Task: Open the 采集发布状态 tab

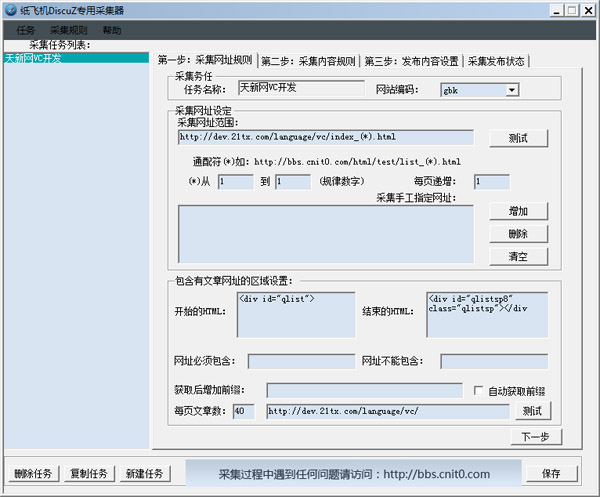Action: (496, 60)
